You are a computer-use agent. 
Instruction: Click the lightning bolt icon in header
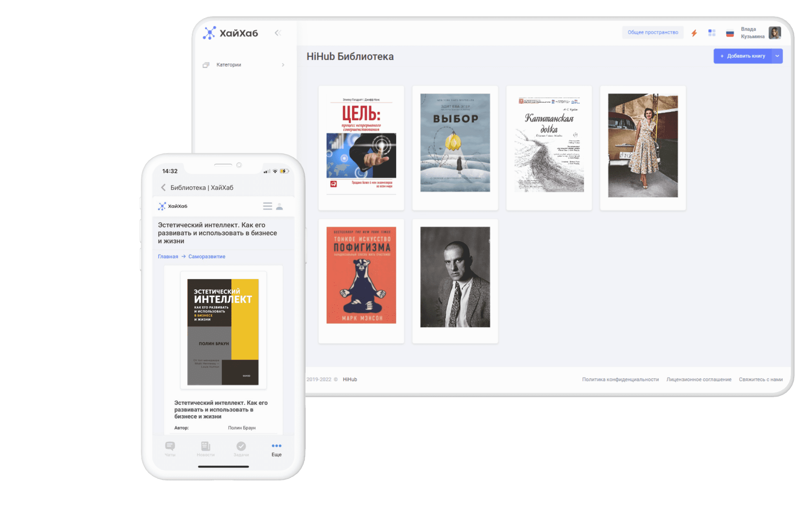point(694,33)
